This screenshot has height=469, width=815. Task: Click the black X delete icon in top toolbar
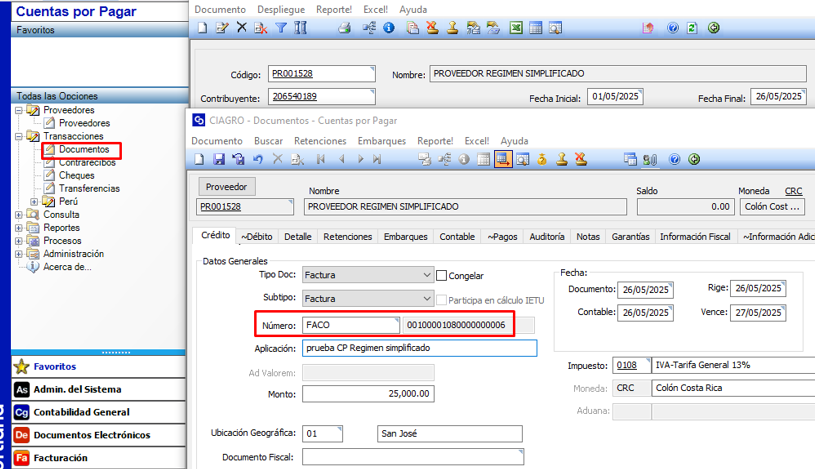click(x=241, y=28)
